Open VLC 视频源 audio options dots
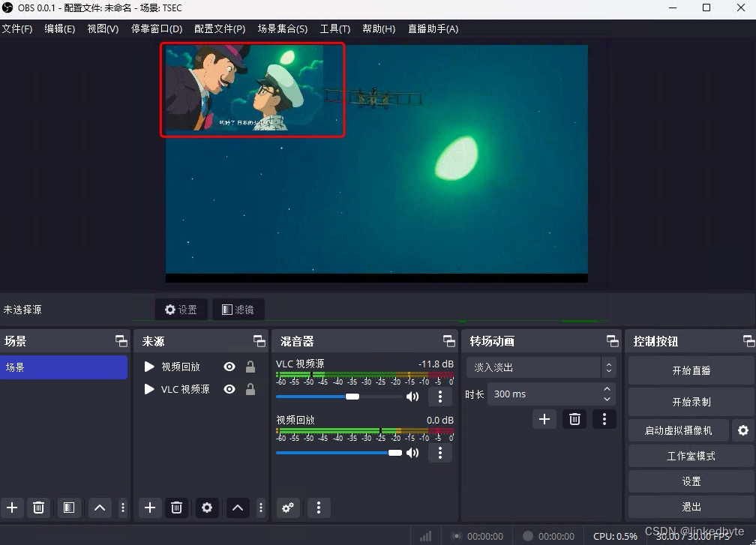Image resolution: width=756 pixels, height=545 pixels. click(439, 397)
